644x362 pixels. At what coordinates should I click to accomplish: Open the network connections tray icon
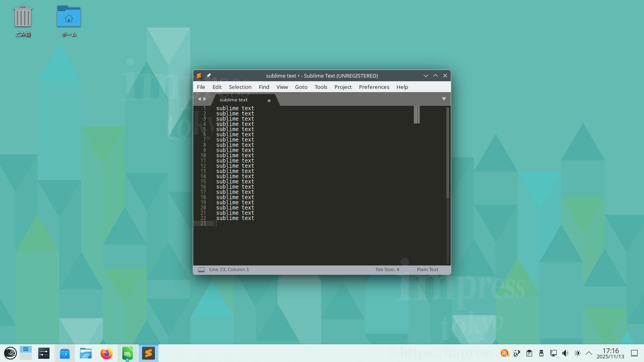pyautogui.click(x=553, y=353)
